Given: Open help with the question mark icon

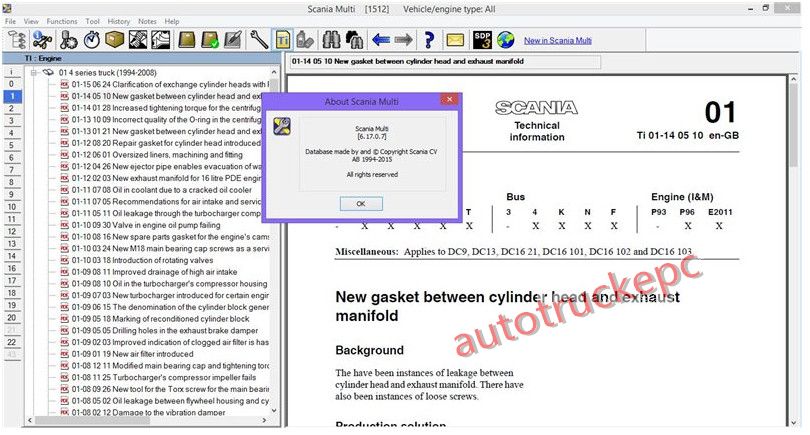Looking at the screenshot, I should 429,40.
